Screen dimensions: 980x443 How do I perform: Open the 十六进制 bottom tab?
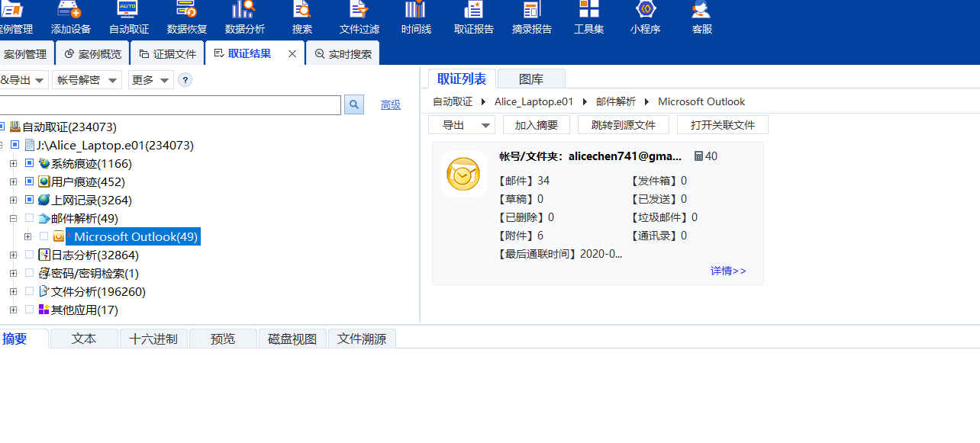point(153,339)
